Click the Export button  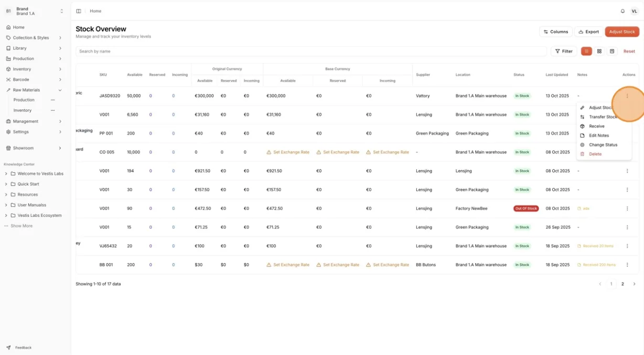588,32
